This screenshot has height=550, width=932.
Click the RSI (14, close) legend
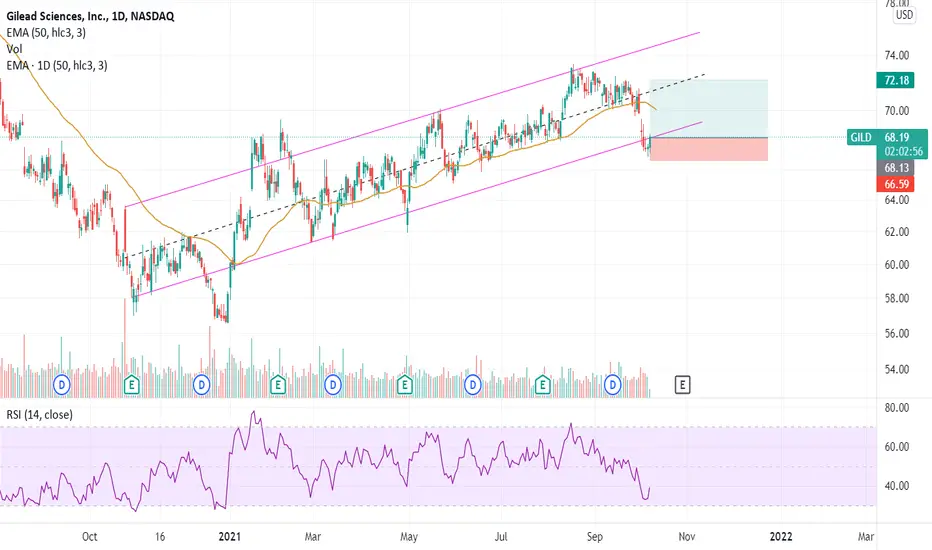pos(40,414)
